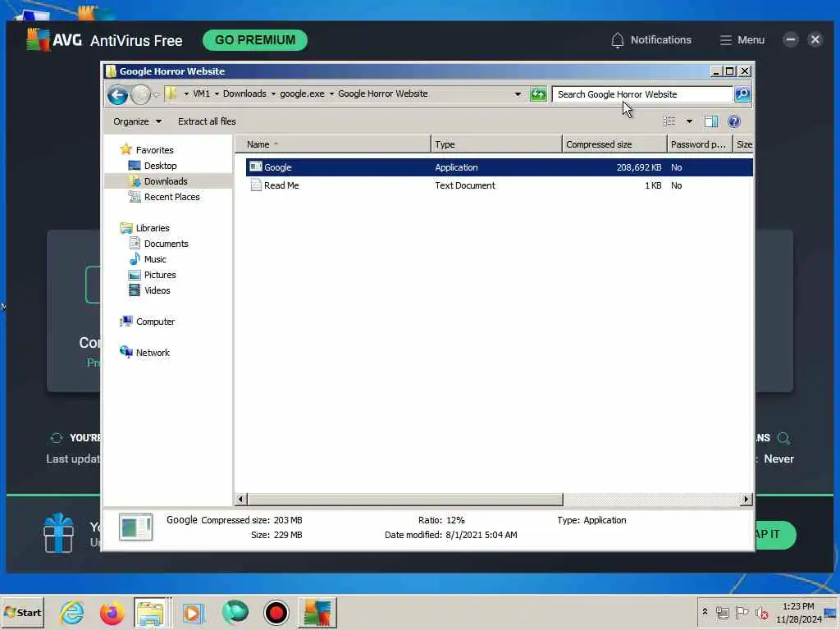Sort by the Type column header
The width and height of the screenshot is (840, 630).
[x=496, y=144]
